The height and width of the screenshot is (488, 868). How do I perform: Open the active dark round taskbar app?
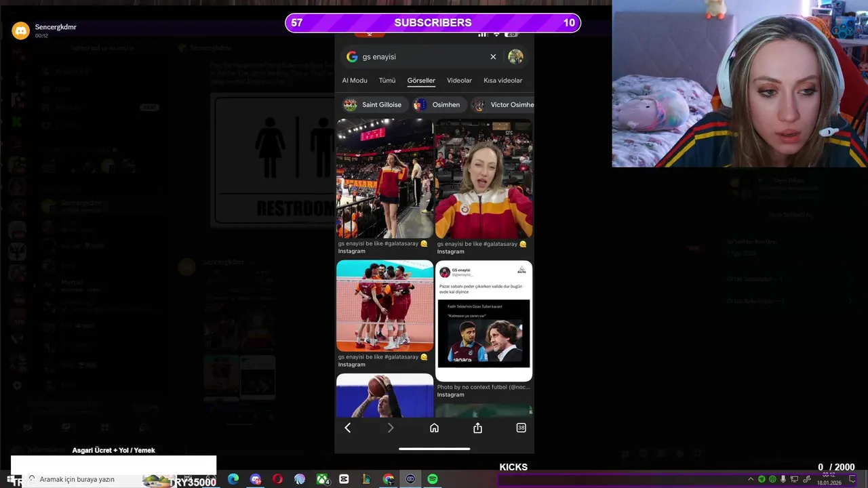pos(410,479)
